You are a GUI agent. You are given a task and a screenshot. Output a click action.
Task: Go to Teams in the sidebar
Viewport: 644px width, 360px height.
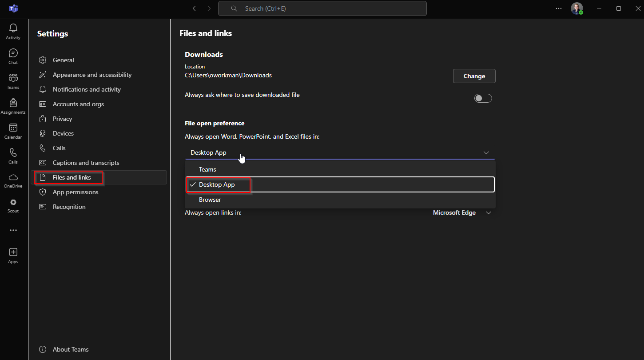point(13,81)
